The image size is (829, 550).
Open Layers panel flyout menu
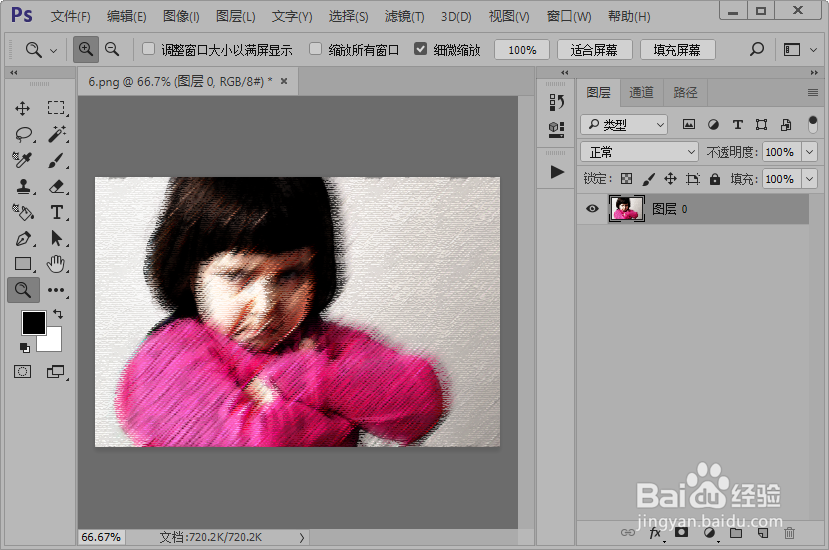coord(813,93)
